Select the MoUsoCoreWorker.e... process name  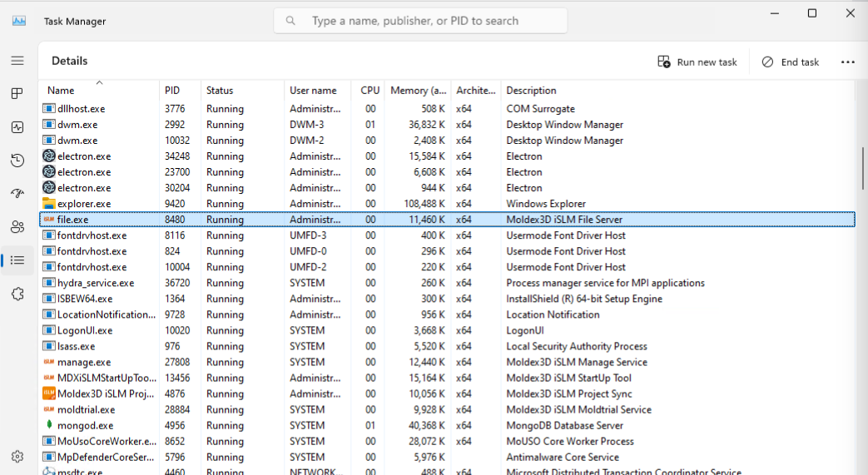click(x=107, y=441)
